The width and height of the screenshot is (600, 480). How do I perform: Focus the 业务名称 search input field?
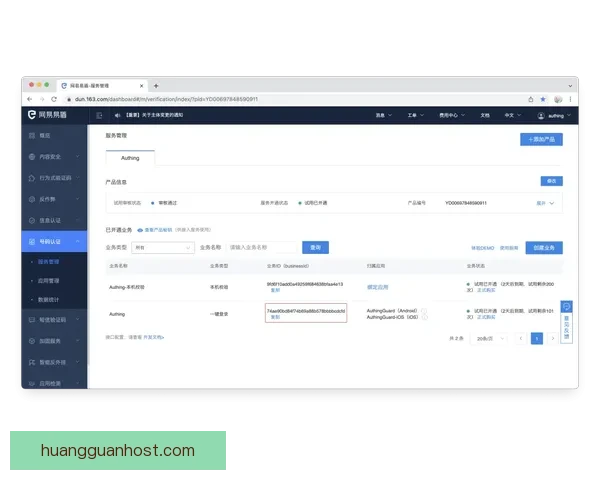(x=262, y=247)
